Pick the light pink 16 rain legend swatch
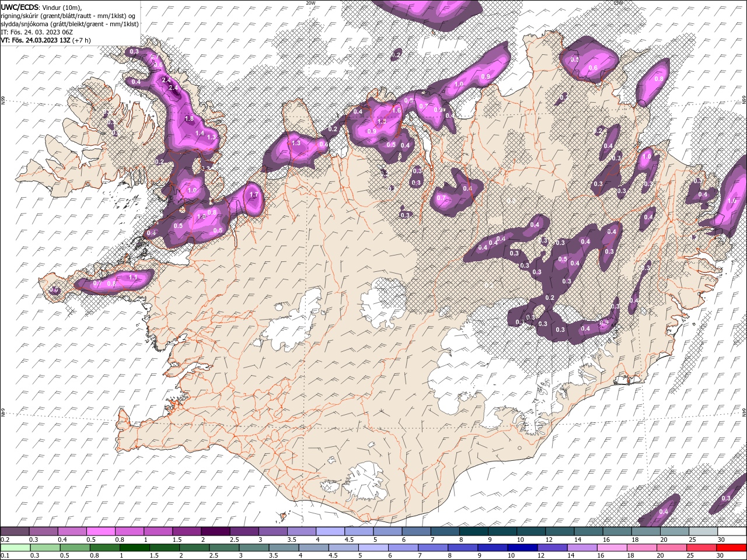Viewport: 747px width, 560px height. (x=612, y=548)
